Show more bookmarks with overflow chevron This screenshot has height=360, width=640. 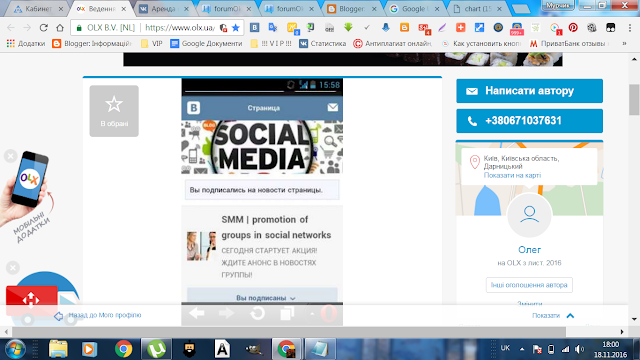tap(624, 44)
